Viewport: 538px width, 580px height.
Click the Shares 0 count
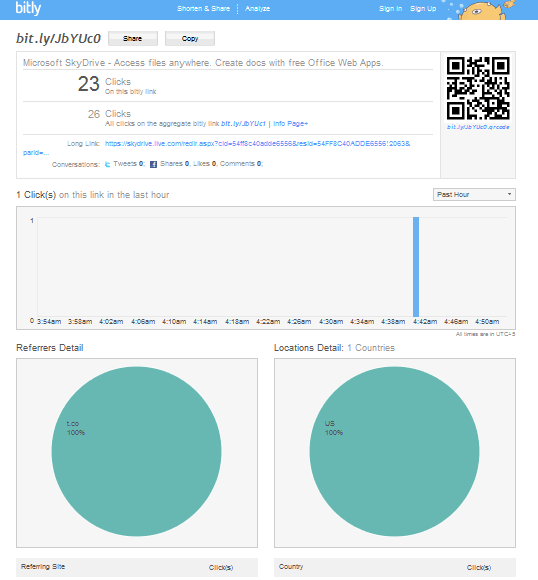click(175, 163)
